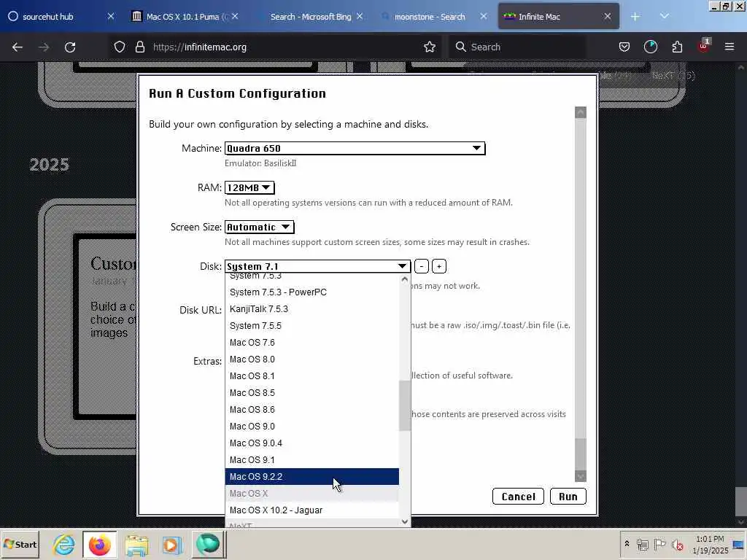Open a new browser tab
The height and width of the screenshot is (560, 747).
pos(635,17)
